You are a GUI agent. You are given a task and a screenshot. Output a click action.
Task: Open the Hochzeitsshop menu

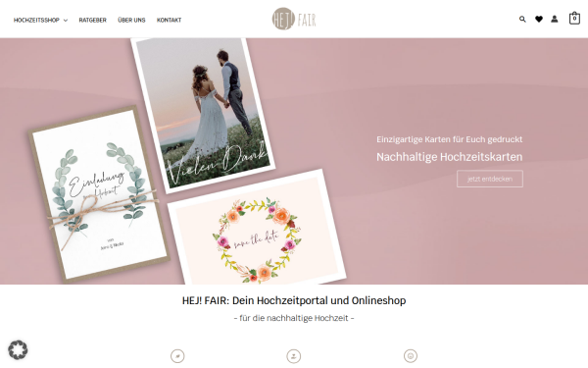pyautogui.click(x=36, y=20)
